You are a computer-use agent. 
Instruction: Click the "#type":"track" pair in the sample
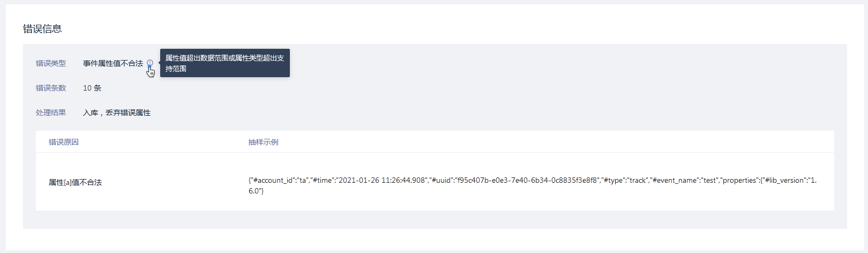pos(625,181)
